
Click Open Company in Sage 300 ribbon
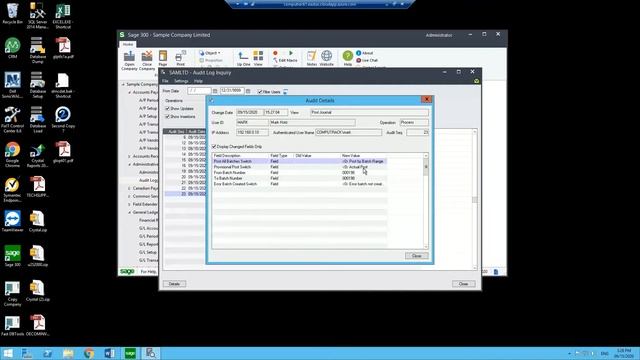pyautogui.click(x=129, y=60)
